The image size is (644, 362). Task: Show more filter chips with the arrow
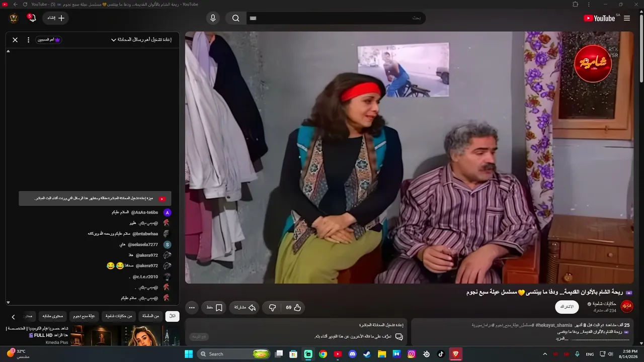(x=13, y=317)
